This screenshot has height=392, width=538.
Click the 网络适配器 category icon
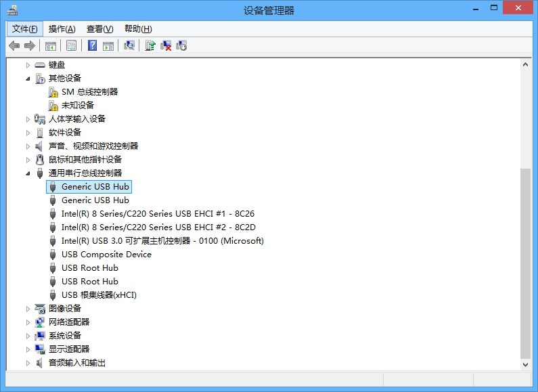40,322
